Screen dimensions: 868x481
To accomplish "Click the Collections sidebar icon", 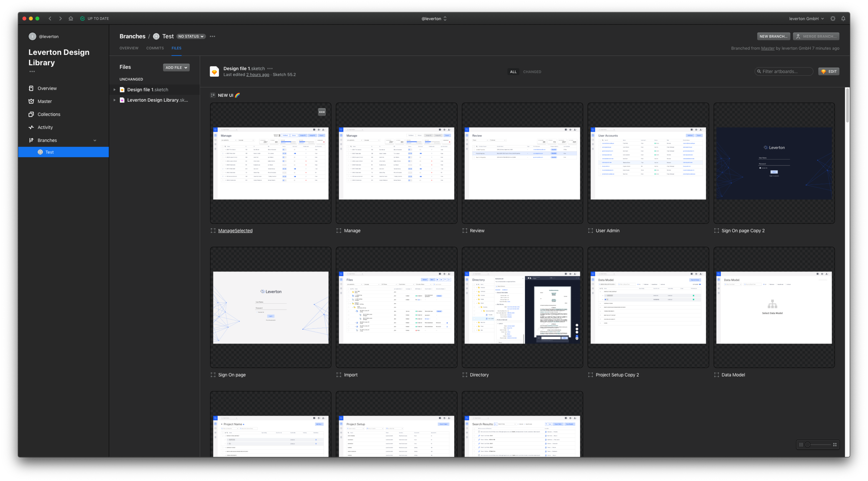I will 31,114.
